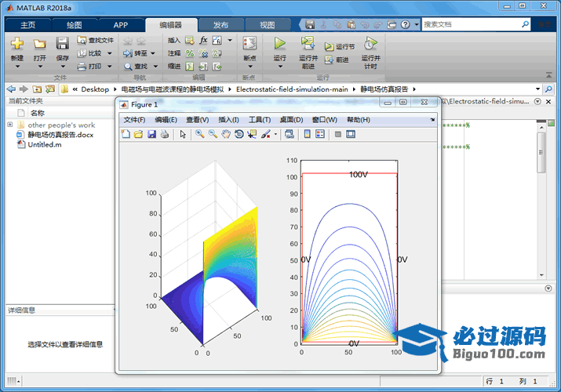Click the Compare (比较) button
The height and width of the screenshot is (392, 561).
(90, 53)
